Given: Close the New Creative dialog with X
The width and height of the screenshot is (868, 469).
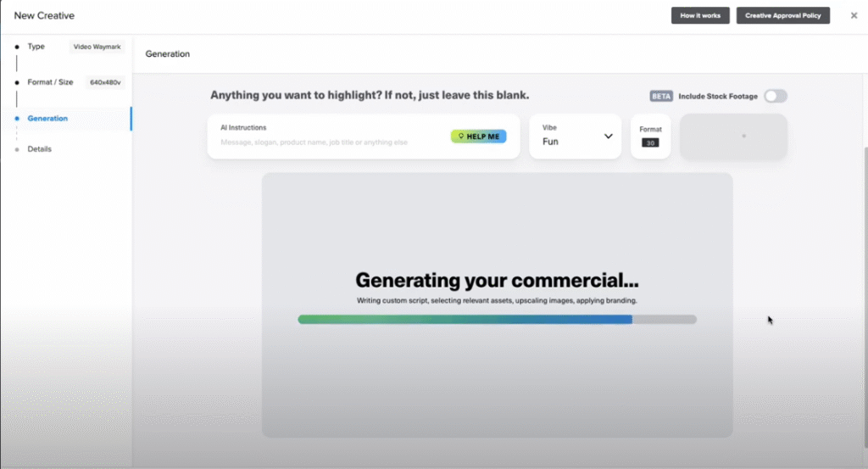Looking at the screenshot, I should [854, 15].
